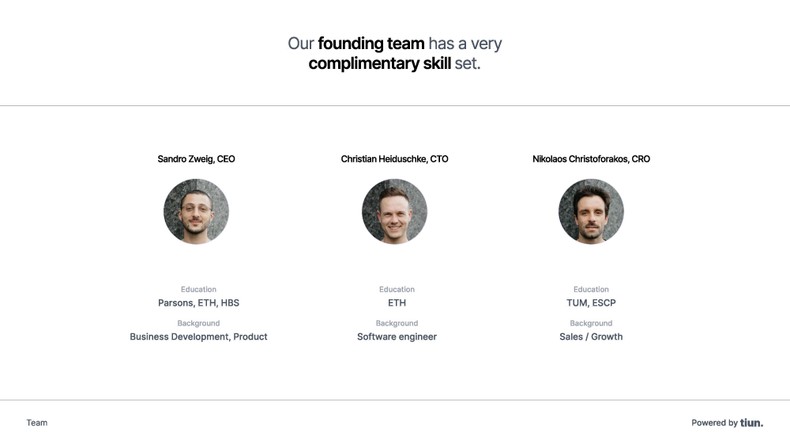The width and height of the screenshot is (790, 445).
Task: Click the Team label in footer
Action: 37,423
